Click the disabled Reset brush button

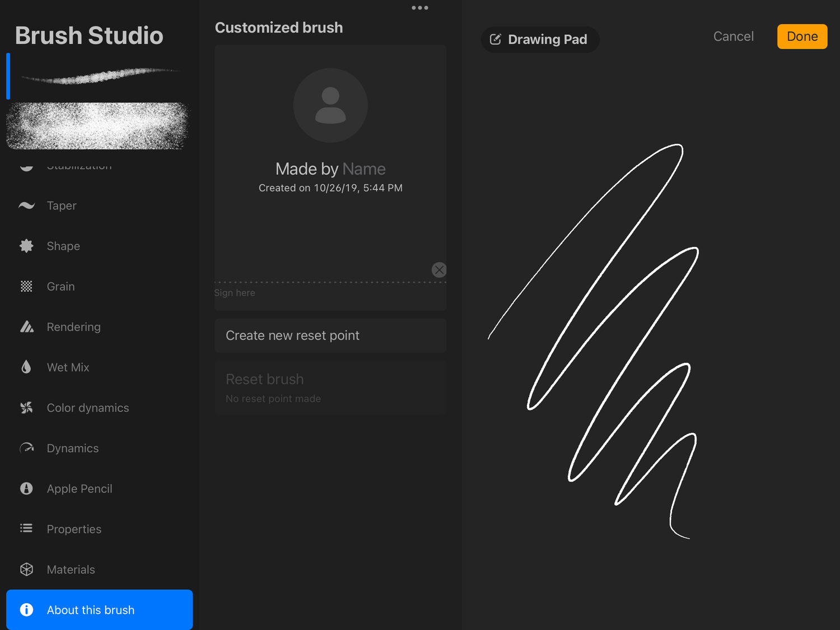click(x=330, y=388)
